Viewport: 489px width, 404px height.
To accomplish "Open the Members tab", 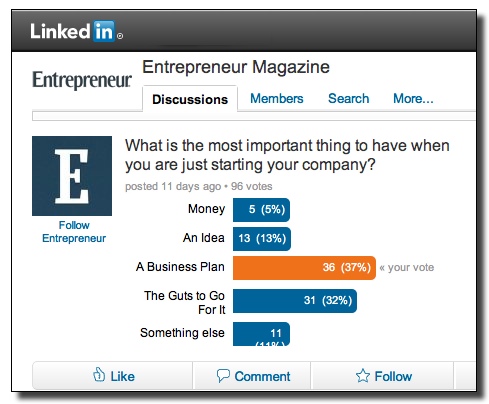I will point(277,99).
